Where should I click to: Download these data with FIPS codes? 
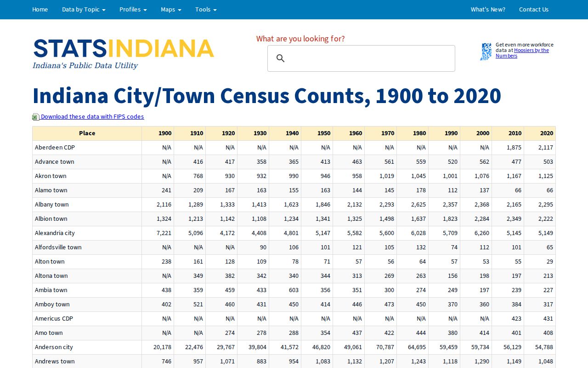[x=92, y=116]
